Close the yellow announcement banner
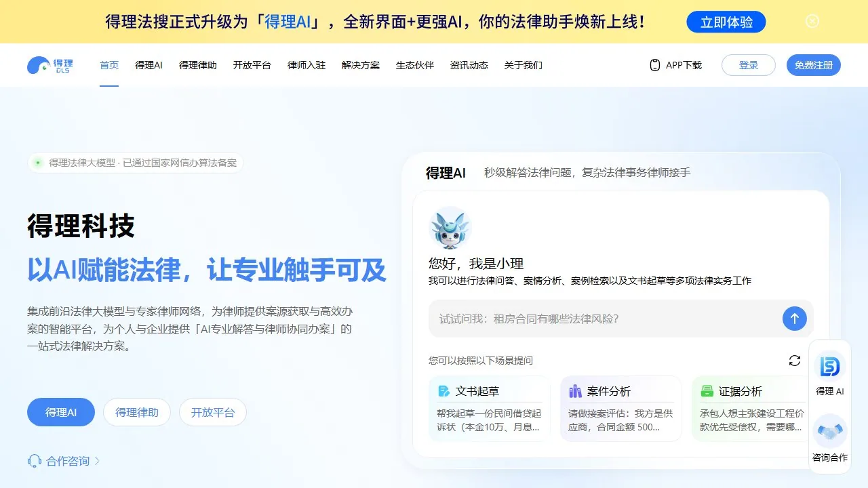The height and width of the screenshot is (488, 868). pos(812,21)
